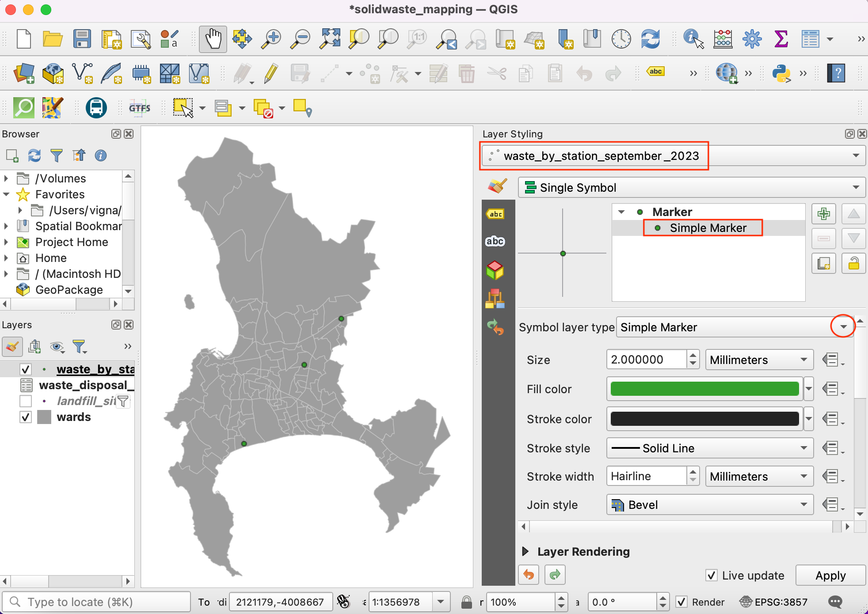Image resolution: width=868 pixels, height=614 pixels.
Task: Click the green Fill color swatch
Action: (x=704, y=389)
